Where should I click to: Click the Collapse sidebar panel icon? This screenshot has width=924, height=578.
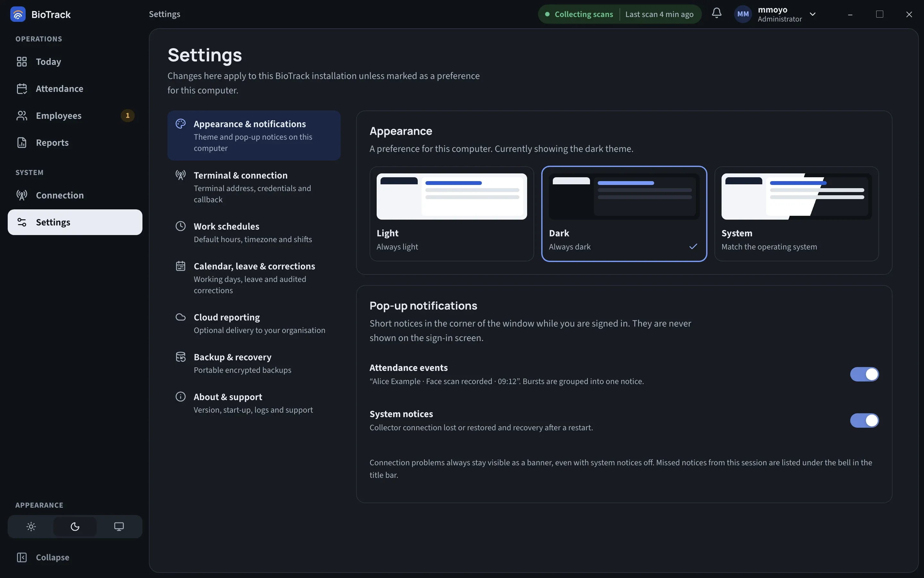pyautogui.click(x=22, y=557)
